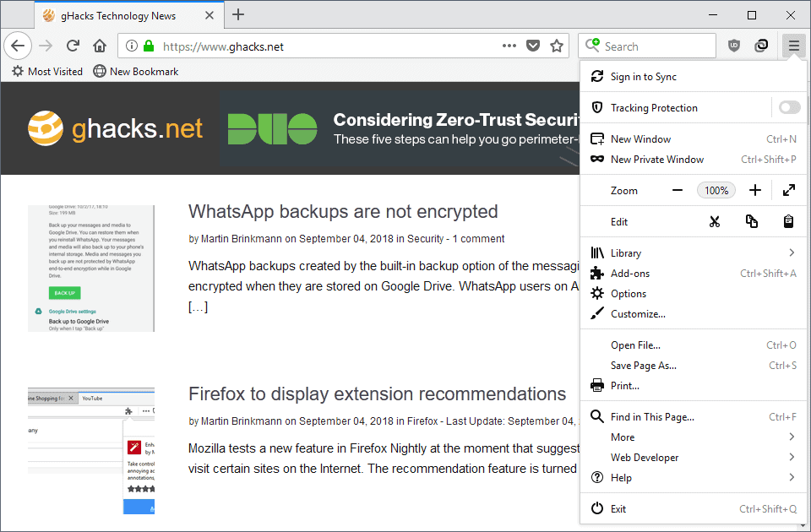Open the Add-ons manager
This screenshot has width=811, height=532.
629,273
